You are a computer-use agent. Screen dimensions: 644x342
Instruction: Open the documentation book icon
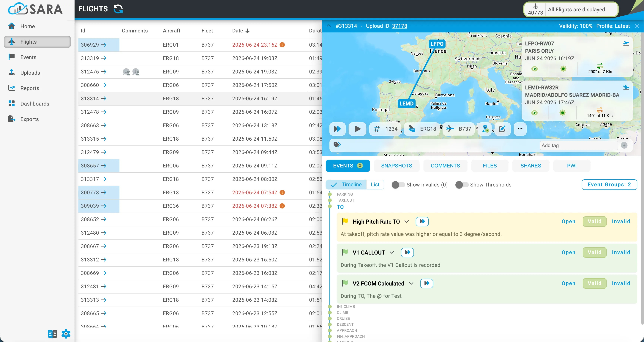click(52, 334)
